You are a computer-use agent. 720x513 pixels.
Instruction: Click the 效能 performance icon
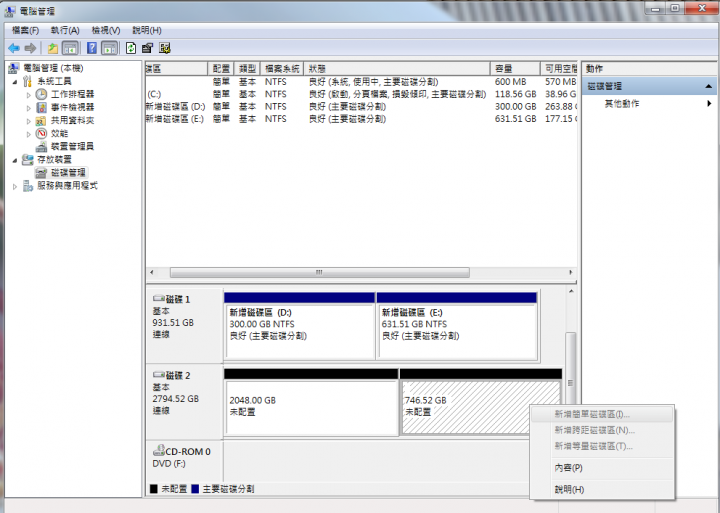click(x=41, y=133)
